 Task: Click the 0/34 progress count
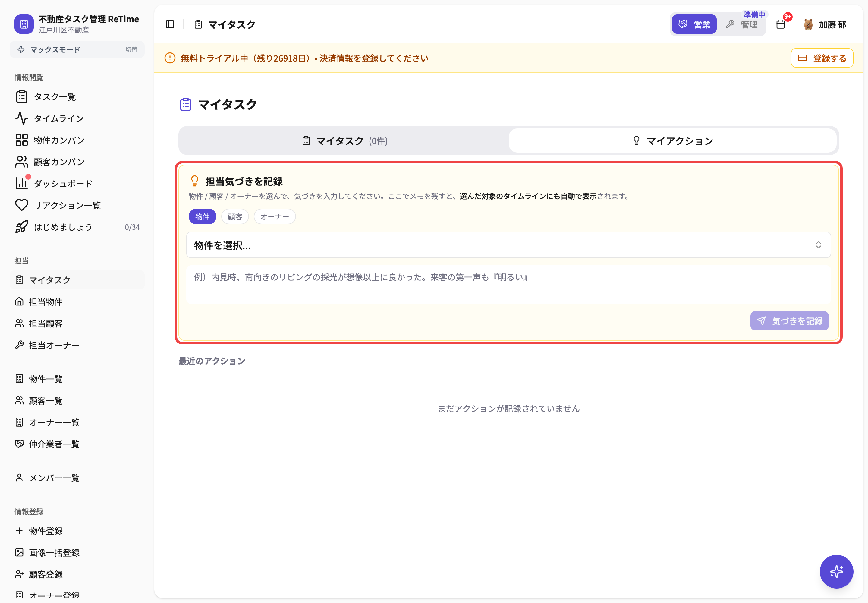click(132, 227)
